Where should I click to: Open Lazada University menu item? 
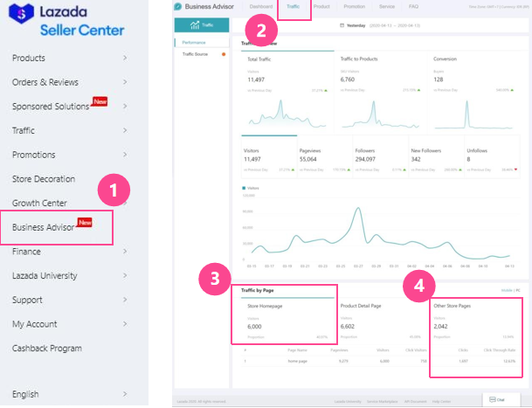tap(45, 275)
